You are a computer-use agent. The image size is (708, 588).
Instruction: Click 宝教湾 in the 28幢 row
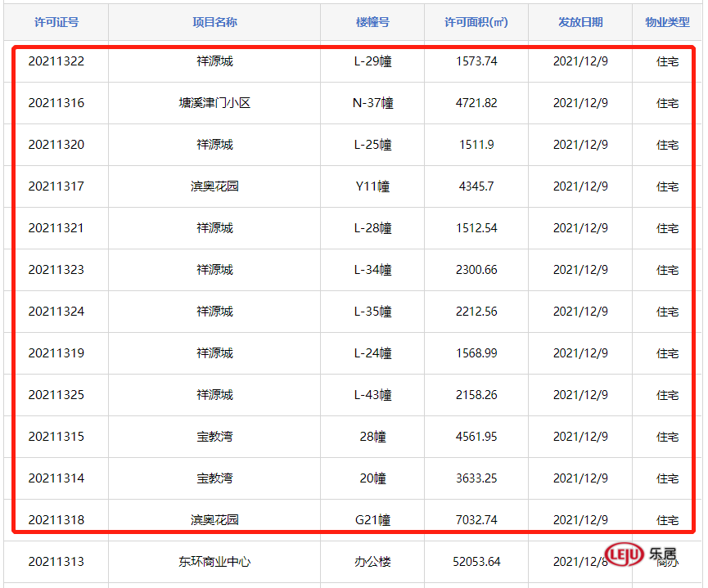[214, 437]
